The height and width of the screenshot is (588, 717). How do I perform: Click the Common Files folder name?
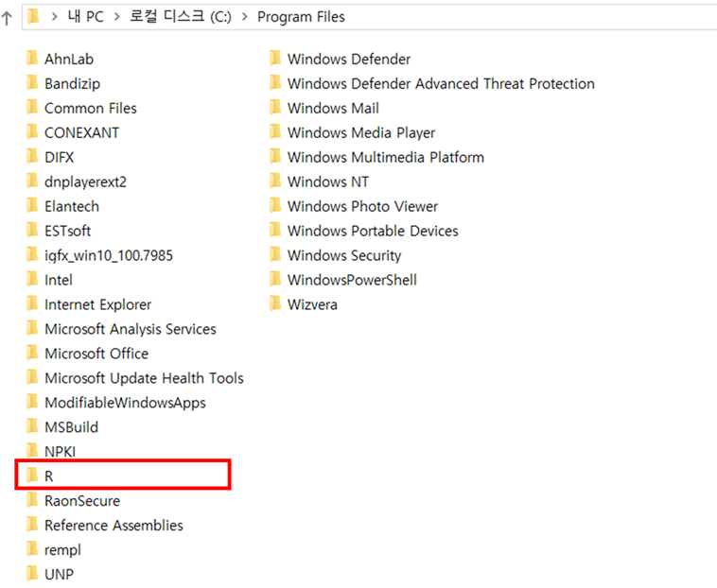point(91,108)
